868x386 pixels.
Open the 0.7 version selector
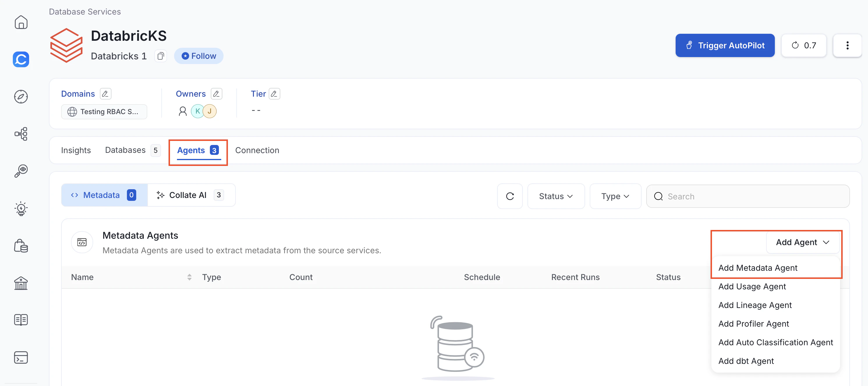pyautogui.click(x=804, y=45)
